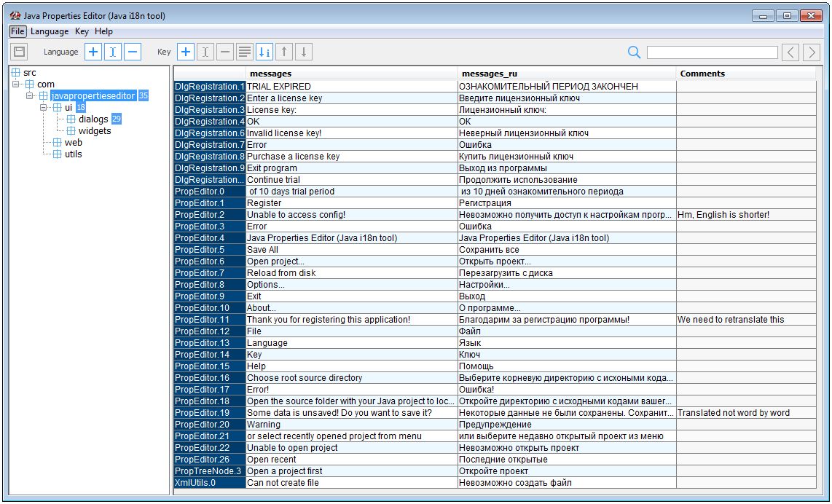Select the javapropertieseditor package
832x504 pixels.
[93, 96]
